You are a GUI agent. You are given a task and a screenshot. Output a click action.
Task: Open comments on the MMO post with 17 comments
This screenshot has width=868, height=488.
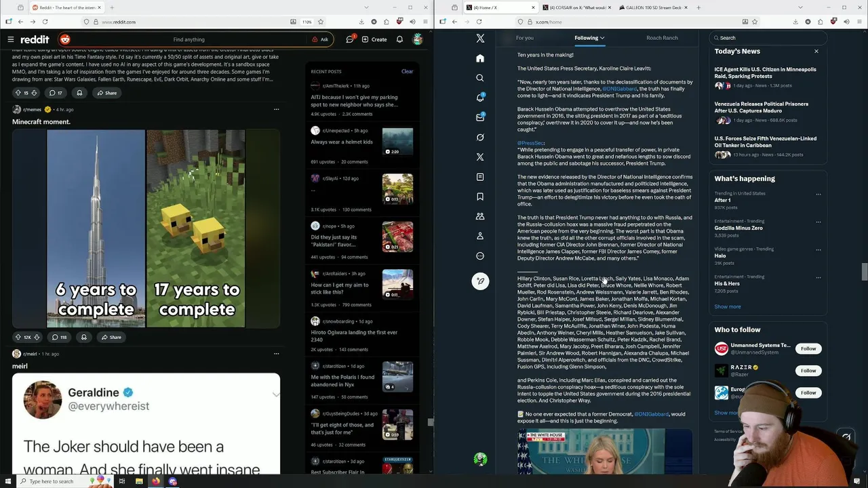(56, 93)
